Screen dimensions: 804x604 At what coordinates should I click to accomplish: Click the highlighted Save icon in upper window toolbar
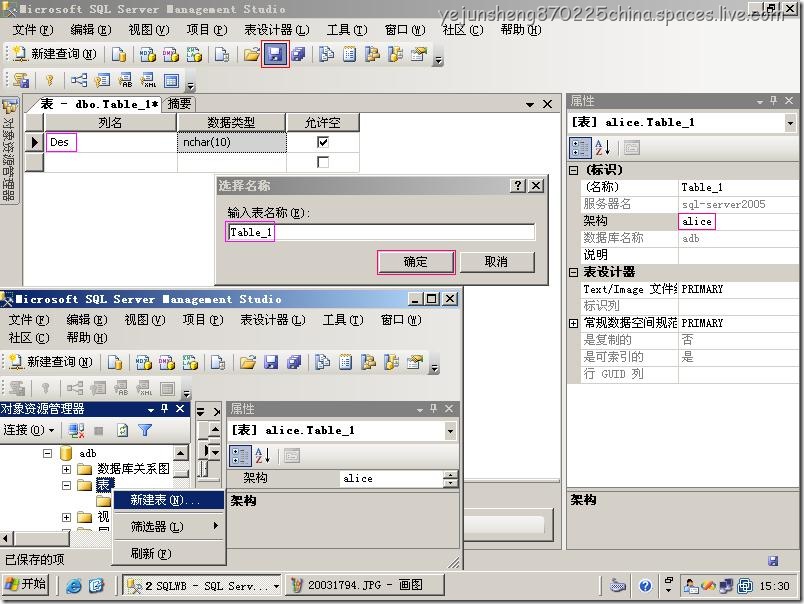pyautogui.click(x=275, y=54)
